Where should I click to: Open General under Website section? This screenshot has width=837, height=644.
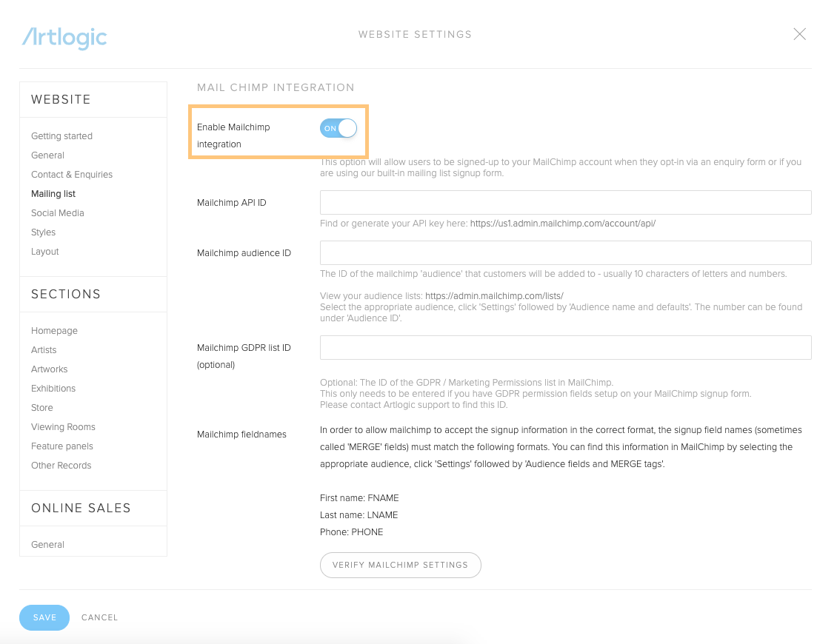47,155
